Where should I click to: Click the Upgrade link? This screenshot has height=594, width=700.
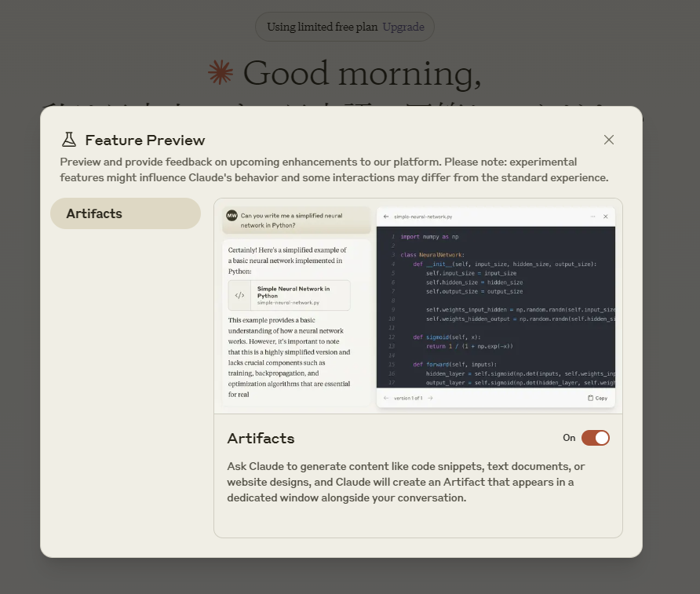point(403,27)
